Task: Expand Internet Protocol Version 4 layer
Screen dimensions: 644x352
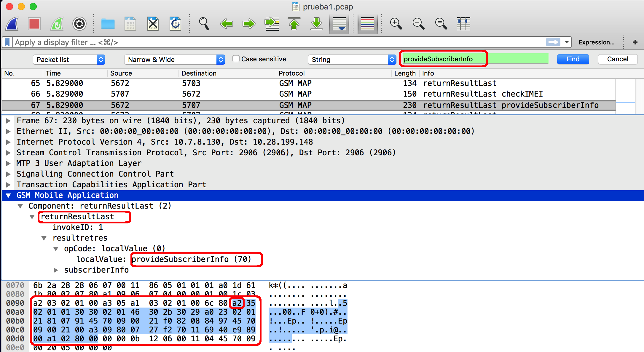Action: [x=9, y=142]
